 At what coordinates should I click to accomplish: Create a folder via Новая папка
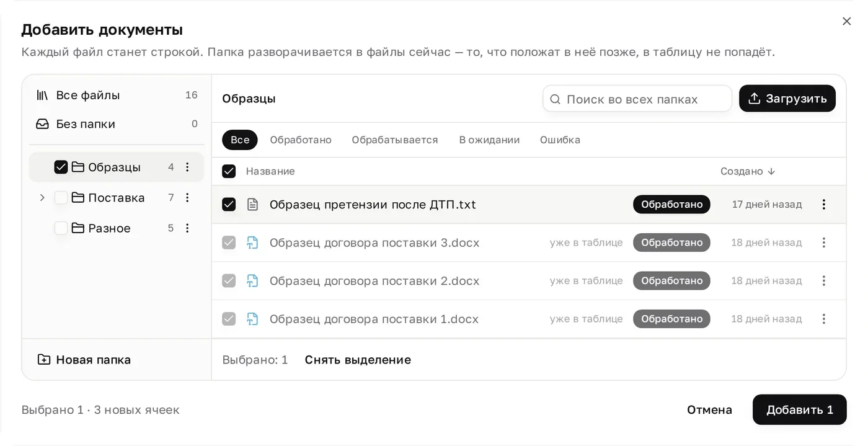84,360
